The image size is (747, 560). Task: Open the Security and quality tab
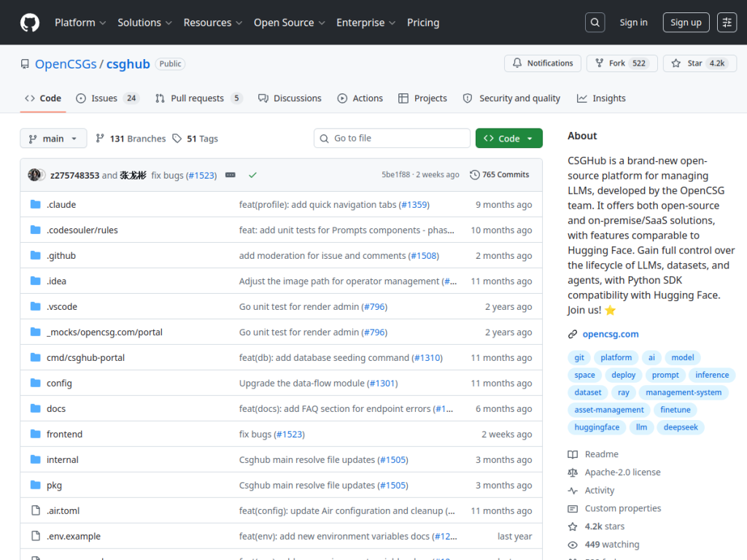pos(511,98)
